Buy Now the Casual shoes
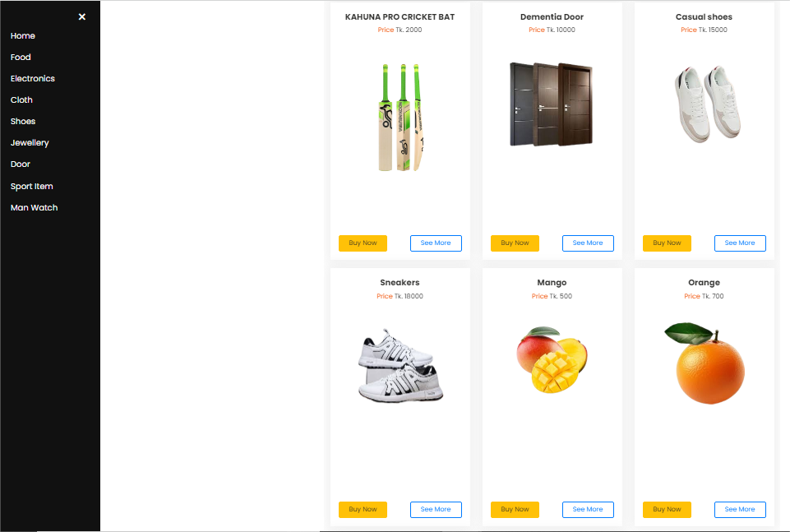 tap(667, 243)
